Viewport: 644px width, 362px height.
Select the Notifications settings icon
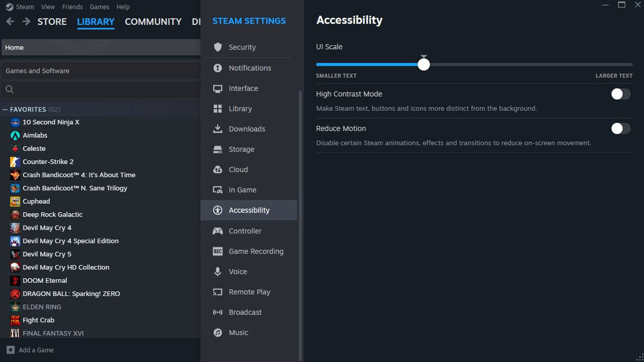coord(218,68)
